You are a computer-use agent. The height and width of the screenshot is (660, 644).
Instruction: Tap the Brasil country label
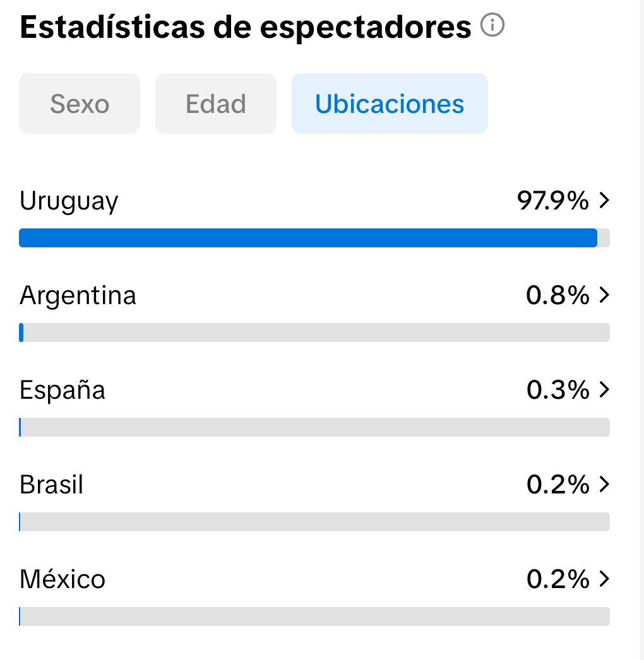[x=51, y=485]
